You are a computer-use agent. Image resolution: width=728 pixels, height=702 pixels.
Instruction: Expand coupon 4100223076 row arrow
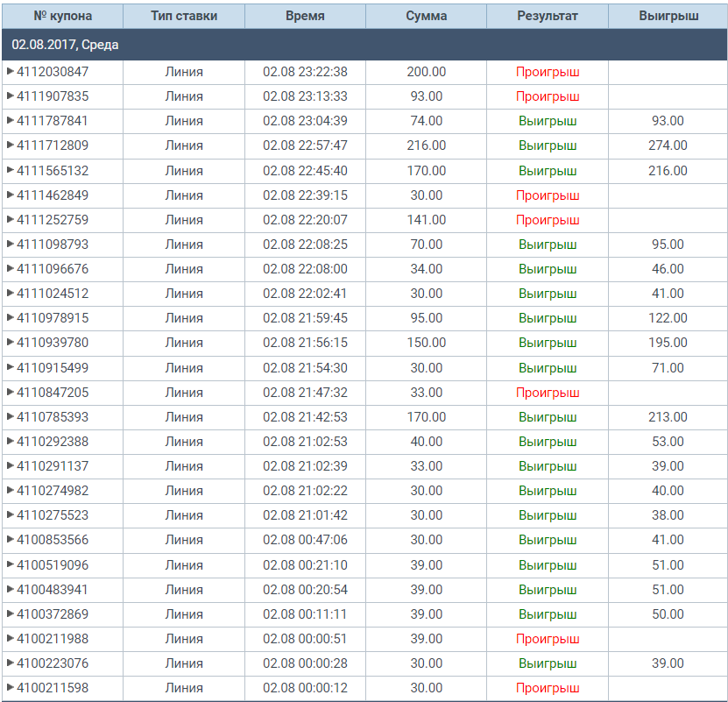pos(11,664)
